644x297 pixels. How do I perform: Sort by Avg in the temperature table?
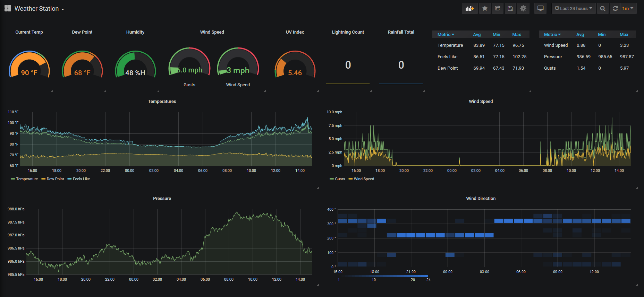[x=477, y=34]
